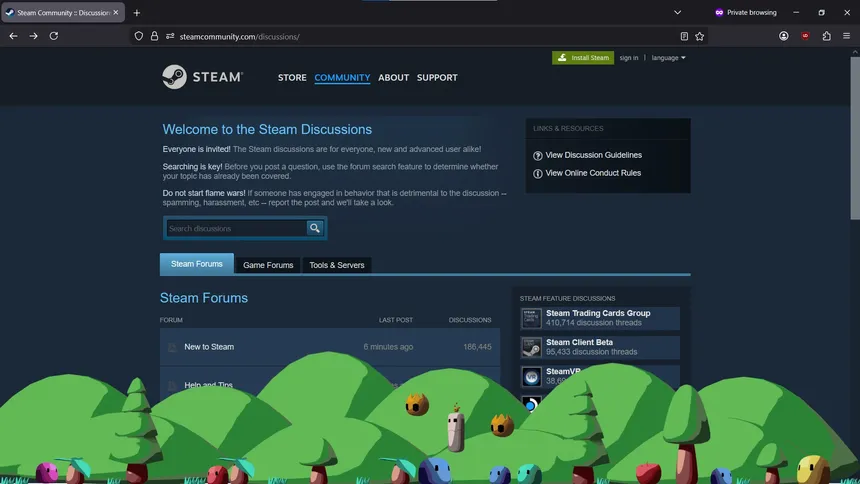Screen dimensions: 860x484
Task: Open the language dropdown
Action: (x=668, y=58)
